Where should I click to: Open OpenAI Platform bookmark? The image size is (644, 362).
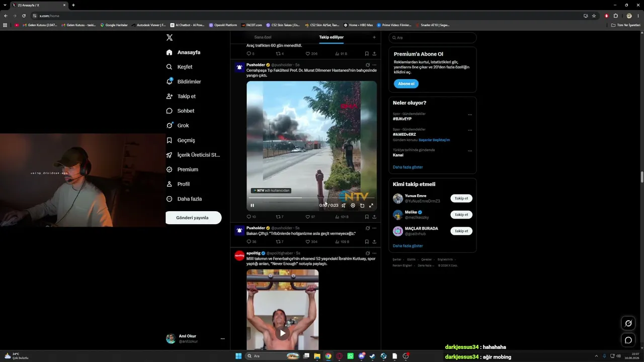(x=223, y=25)
